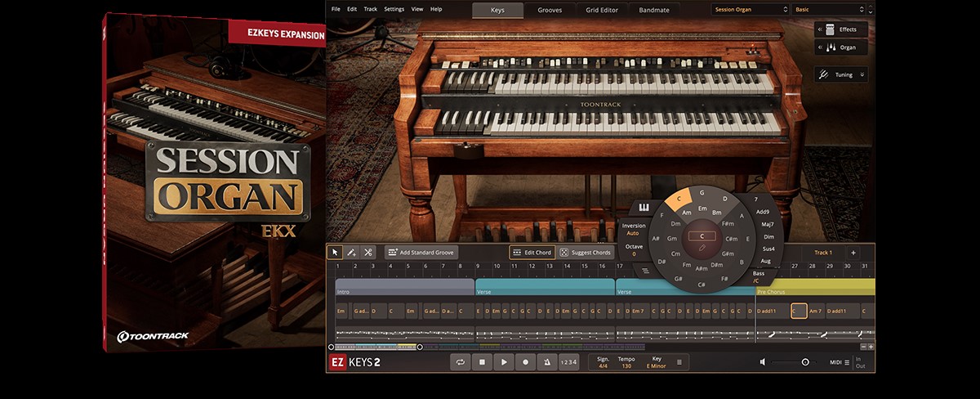
Task: Open the View menu
Action: tap(417, 9)
